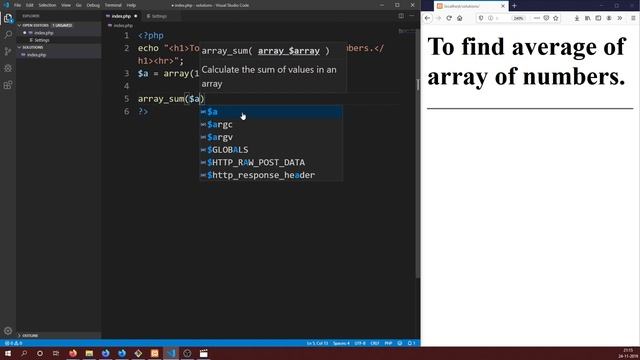Open the Selection menu

(x=47, y=5)
